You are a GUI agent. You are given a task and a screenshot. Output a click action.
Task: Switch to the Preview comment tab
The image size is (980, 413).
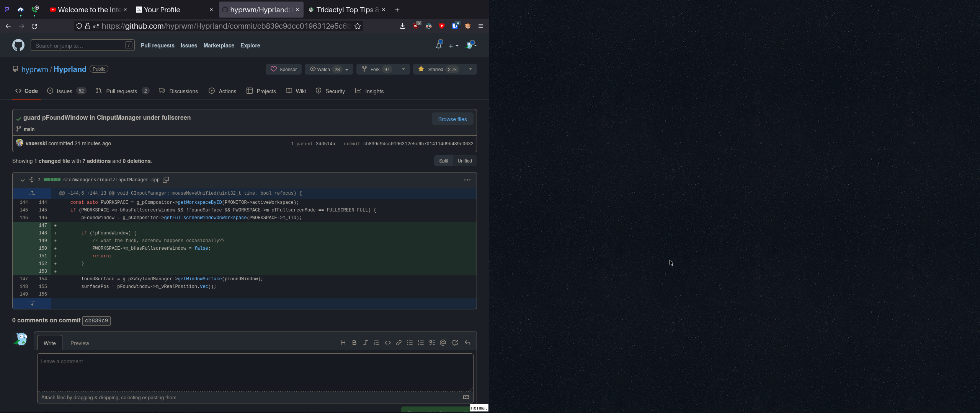point(80,343)
